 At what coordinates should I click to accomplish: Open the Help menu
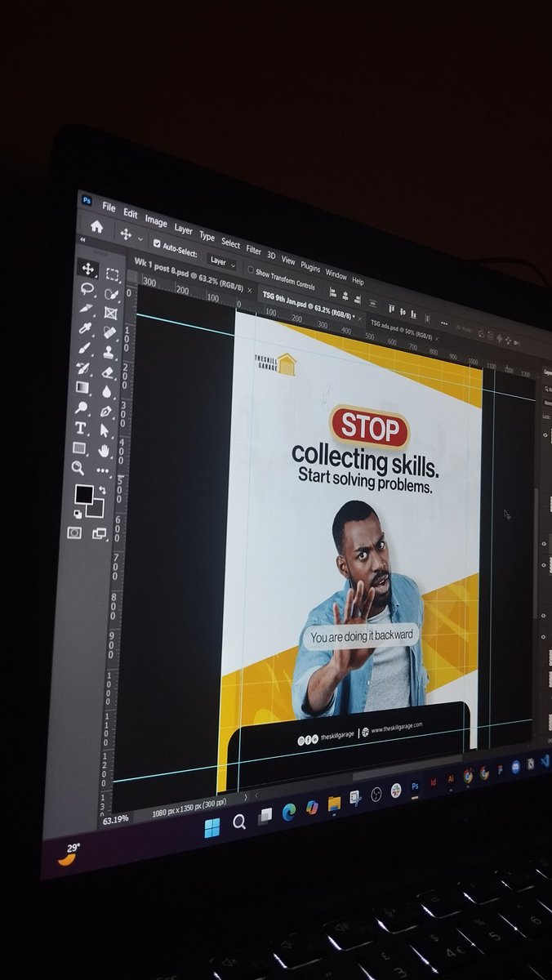click(x=358, y=280)
